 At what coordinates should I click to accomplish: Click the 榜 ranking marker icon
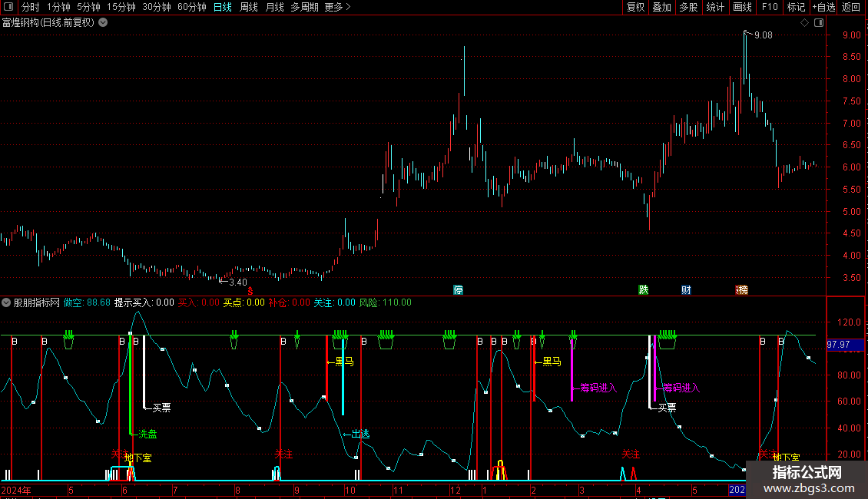(x=742, y=289)
